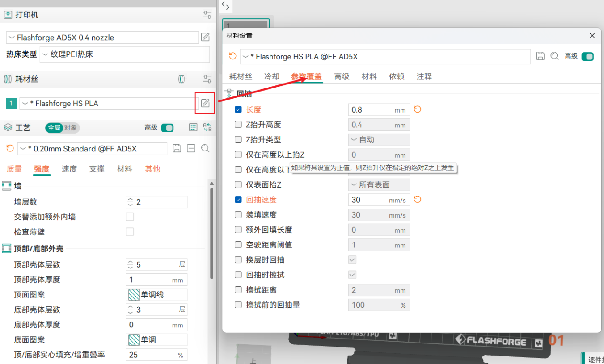Select the 对象 button next to 全局
The height and width of the screenshot is (364, 604).
[71, 128]
